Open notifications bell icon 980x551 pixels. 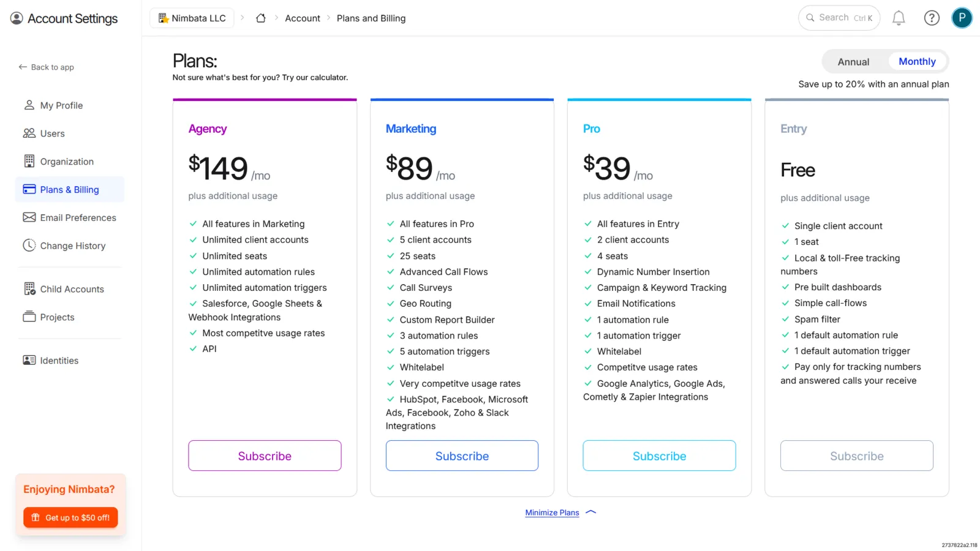tap(899, 18)
